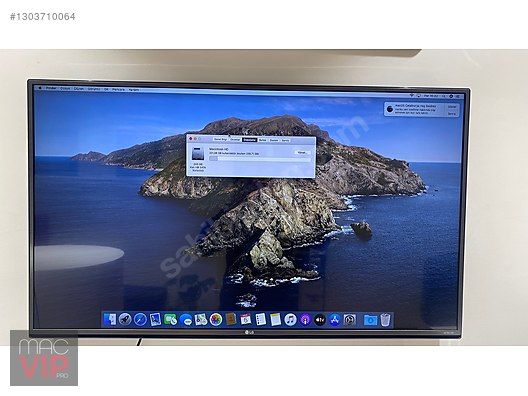Open Notification Center icon in menu bar
This screenshot has height=396, width=528.
[458, 97]
